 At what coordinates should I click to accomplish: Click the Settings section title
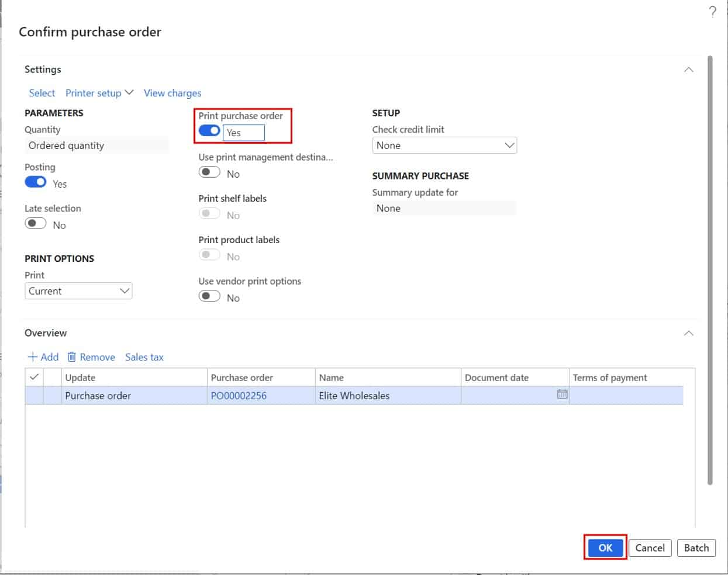click(x=43, y=70)
